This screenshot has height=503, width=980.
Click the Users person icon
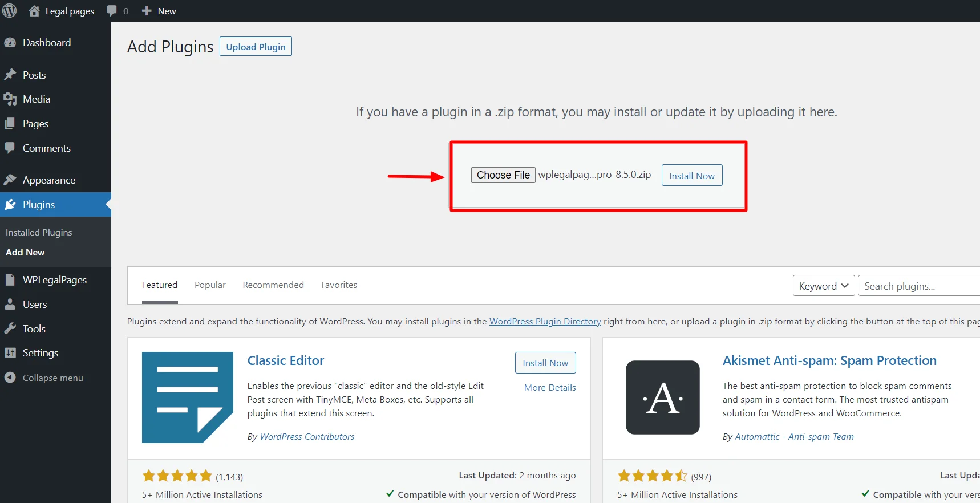click(10, 304)
